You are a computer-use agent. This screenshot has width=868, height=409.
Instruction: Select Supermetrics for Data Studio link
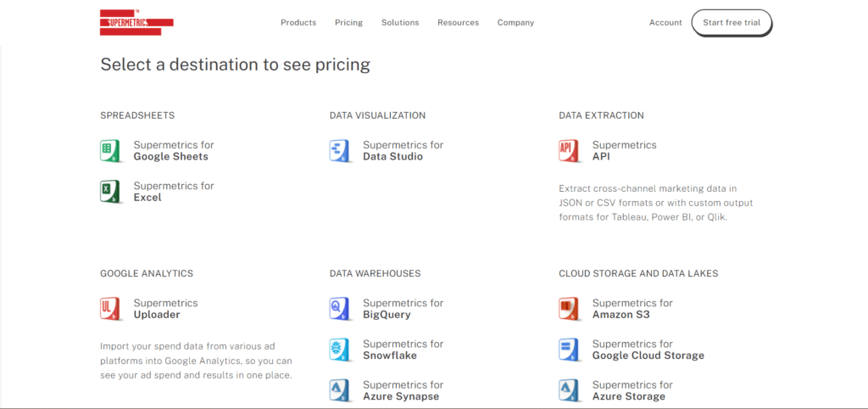coord(403,151)
